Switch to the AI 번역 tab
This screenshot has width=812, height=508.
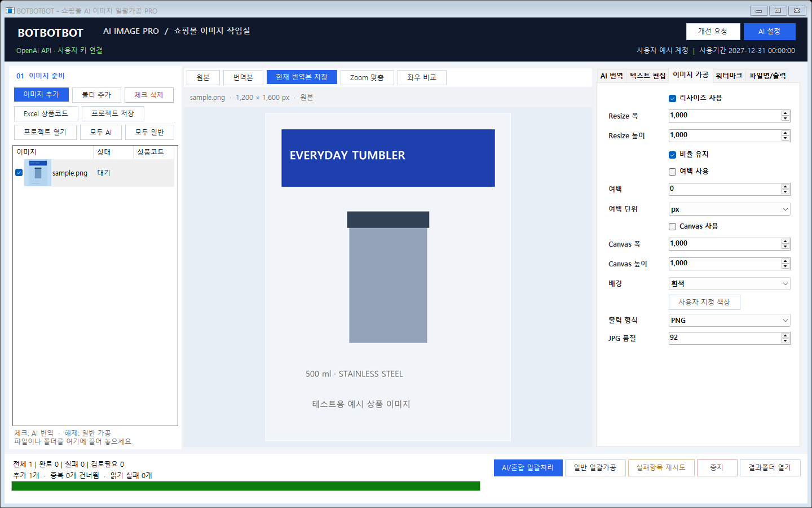coord(612,76)
